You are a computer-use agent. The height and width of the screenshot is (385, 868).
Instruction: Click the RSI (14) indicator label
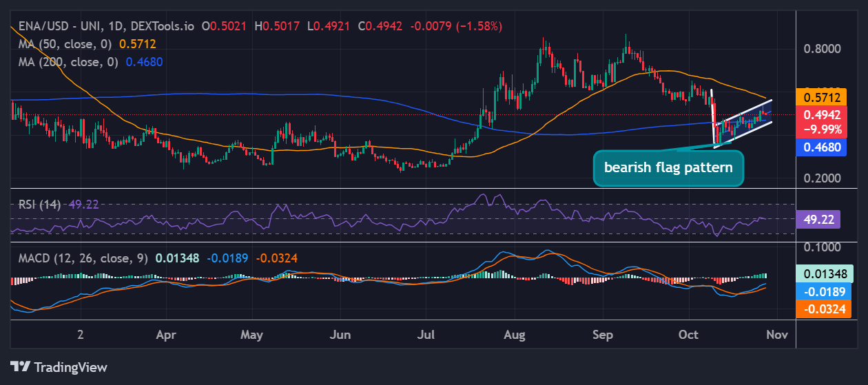40,204
